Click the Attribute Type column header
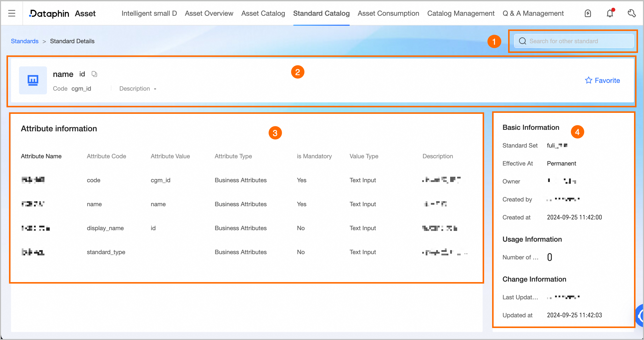Screen dimensions: 644x340 (233, 156)
